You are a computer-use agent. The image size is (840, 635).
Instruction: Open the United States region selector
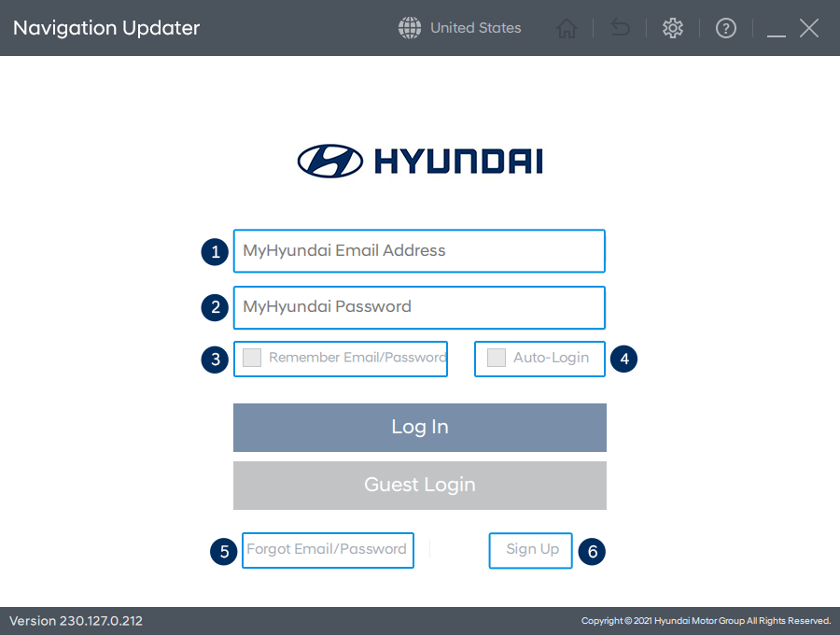tap(475, 28)
